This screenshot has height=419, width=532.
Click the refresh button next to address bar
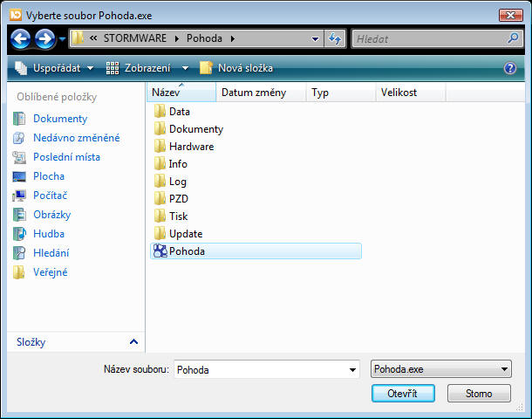point(335,38)
